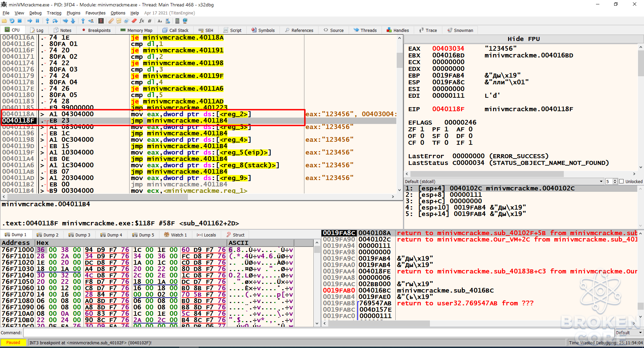Switch to the Memory Map tab

[136, 30]
